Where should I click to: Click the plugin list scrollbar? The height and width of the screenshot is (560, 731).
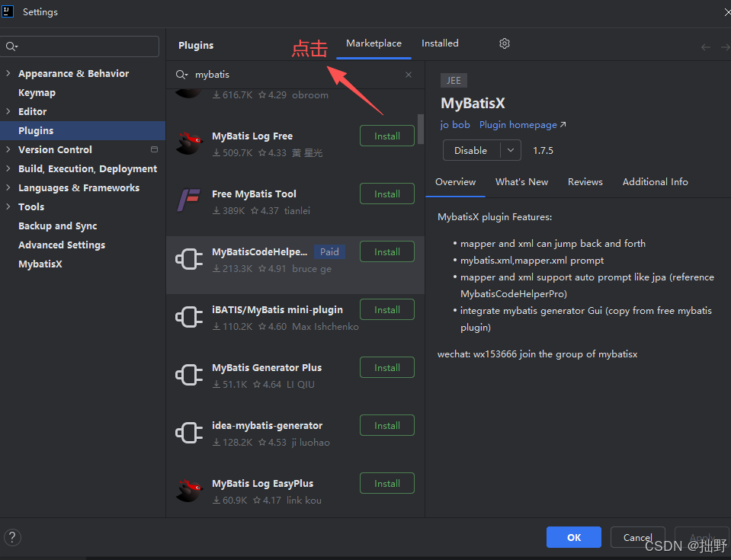pos(421,129)
